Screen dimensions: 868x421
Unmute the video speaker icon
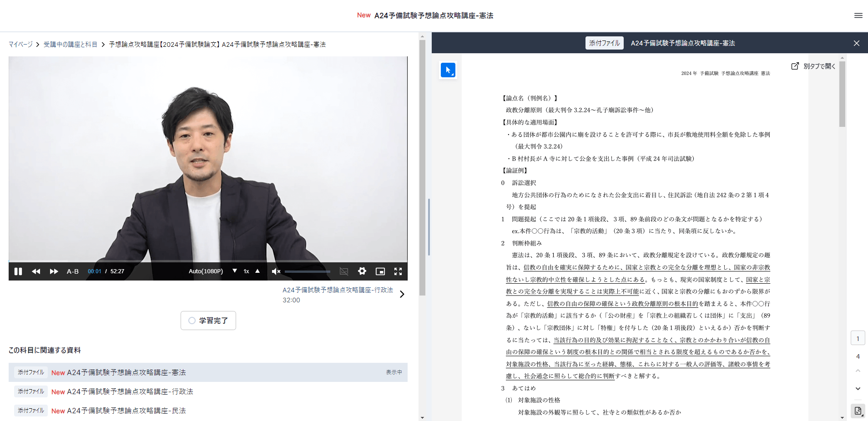click(x=276, y=271)
